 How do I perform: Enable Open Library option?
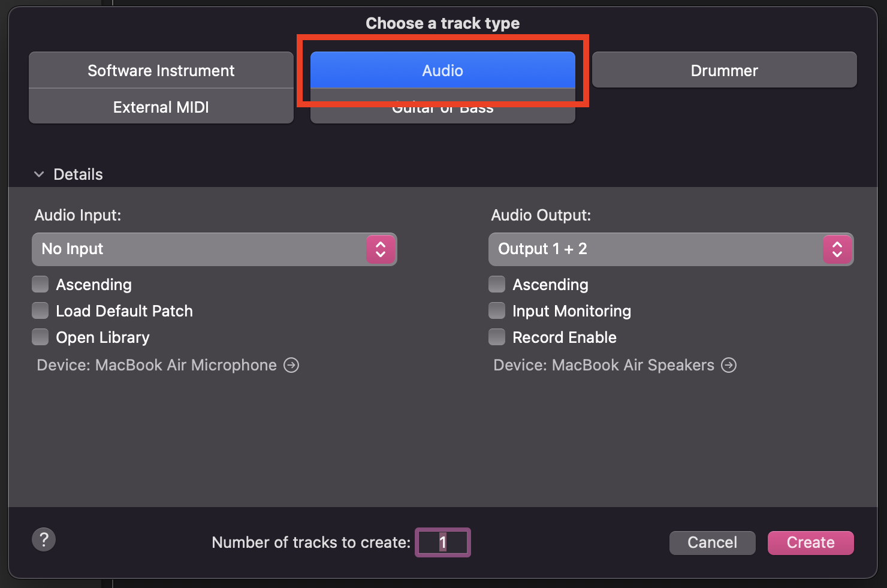click(x=40, y=337)
